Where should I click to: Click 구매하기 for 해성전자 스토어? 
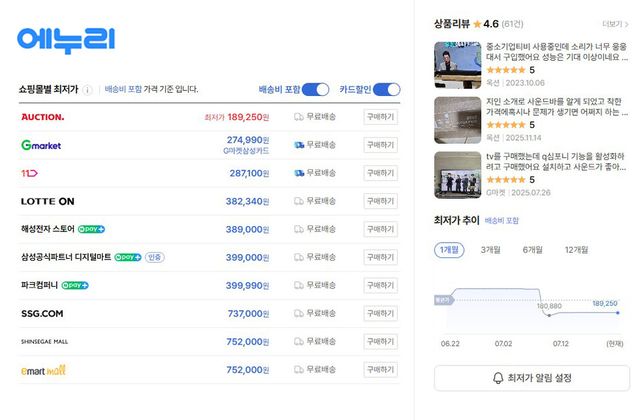(x=380, y=229)
